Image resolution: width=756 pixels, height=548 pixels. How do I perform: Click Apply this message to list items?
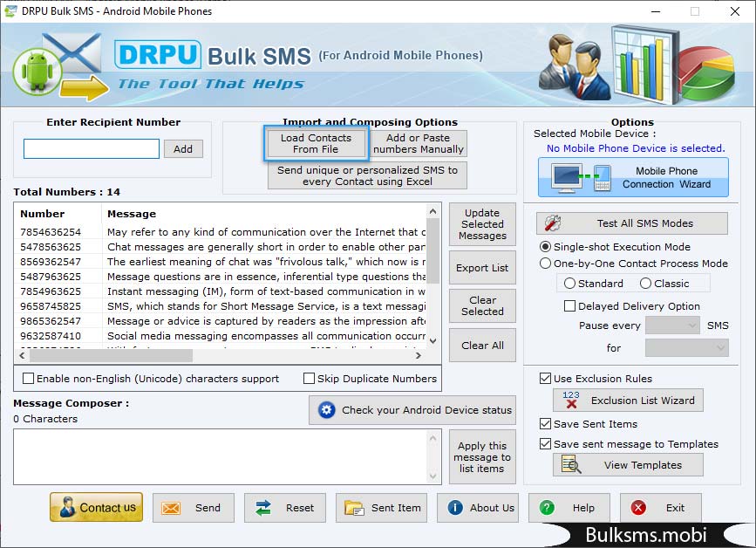coord(482,457)
